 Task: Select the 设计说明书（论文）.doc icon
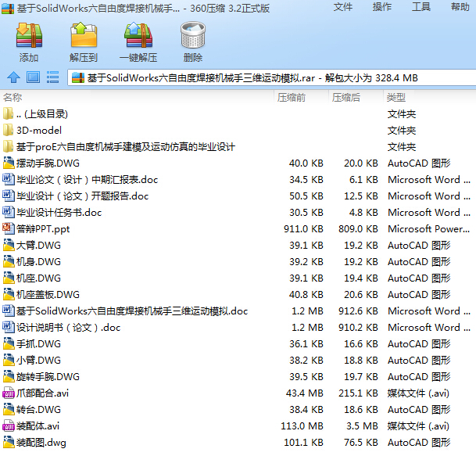[9, 327]
